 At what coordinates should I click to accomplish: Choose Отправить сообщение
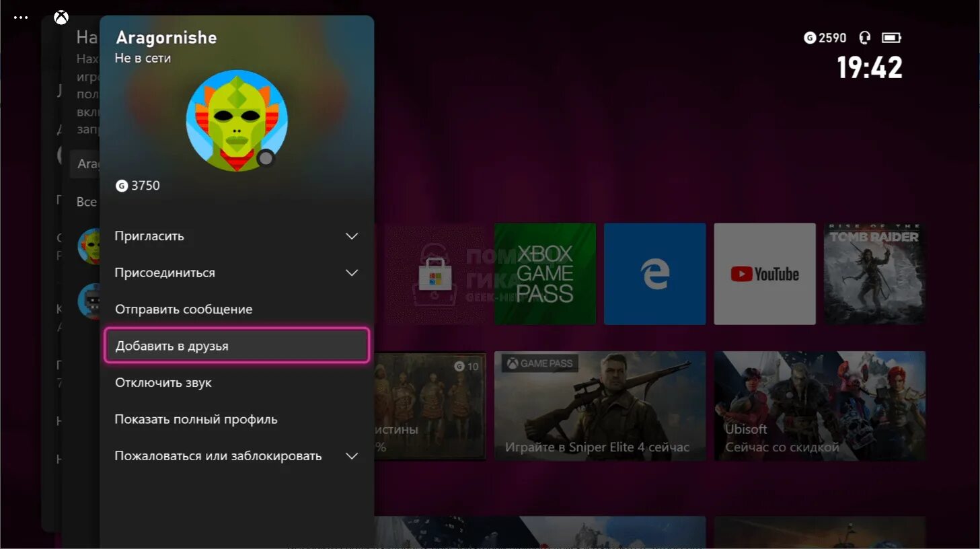(x=237, y=309)
